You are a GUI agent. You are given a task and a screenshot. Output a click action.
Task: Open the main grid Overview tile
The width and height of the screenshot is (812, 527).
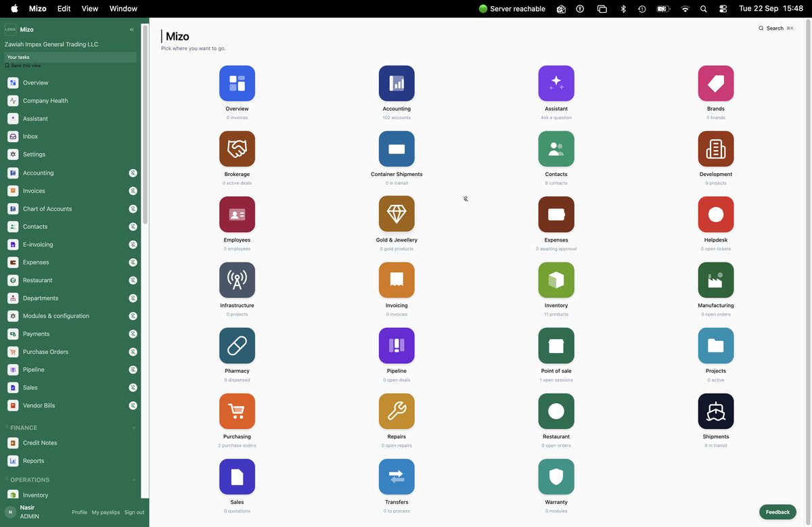click(237, 83)
